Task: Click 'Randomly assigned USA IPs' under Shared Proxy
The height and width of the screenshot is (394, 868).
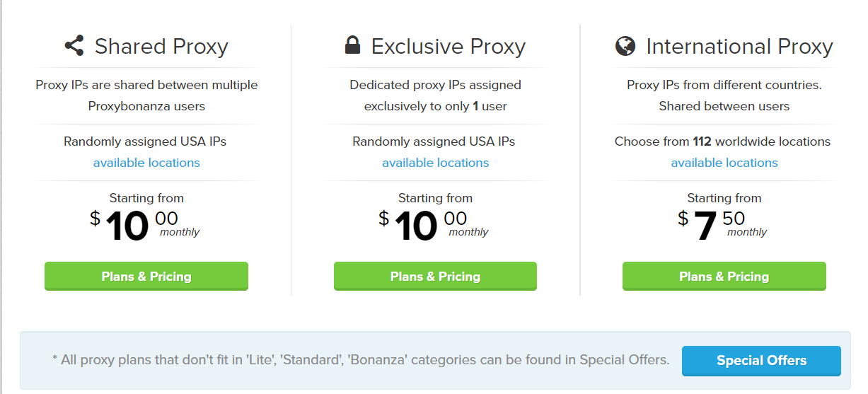Action: click(145, 141)
